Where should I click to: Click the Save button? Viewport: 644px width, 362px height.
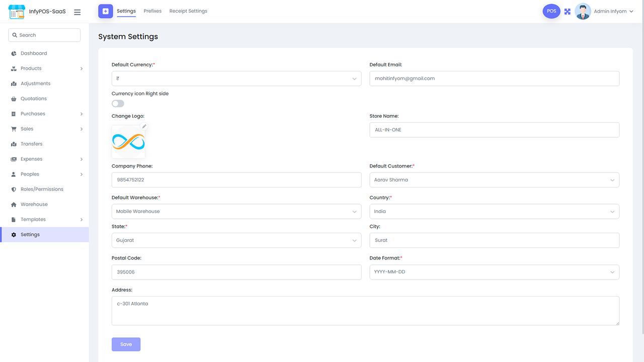coord(126,344)
